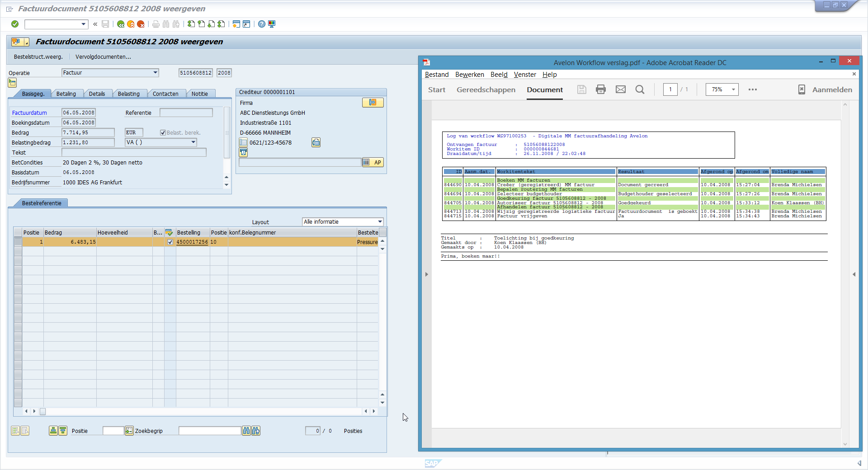Click the search magnifier icon in Acrobat
The height and width of the screenshot is (470, 868).
pyautogui.click(x=640, y=89)
